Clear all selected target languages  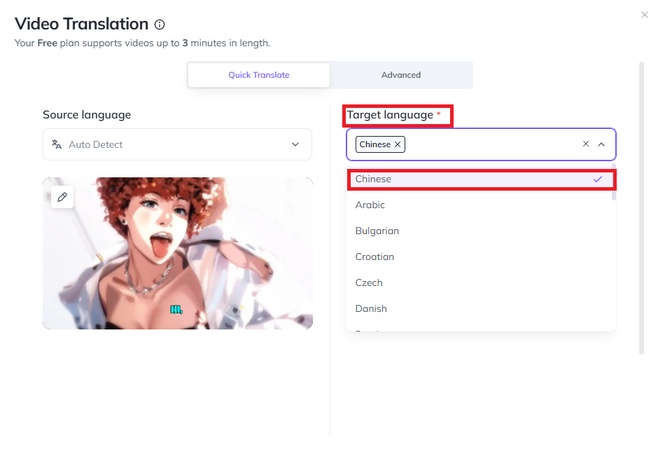586,145
